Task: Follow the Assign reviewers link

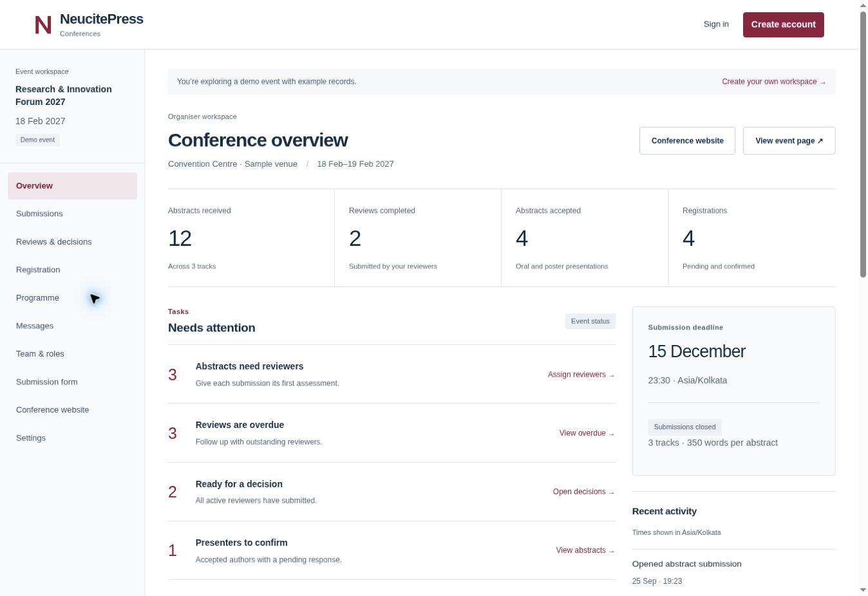Action: coord(581,375)
